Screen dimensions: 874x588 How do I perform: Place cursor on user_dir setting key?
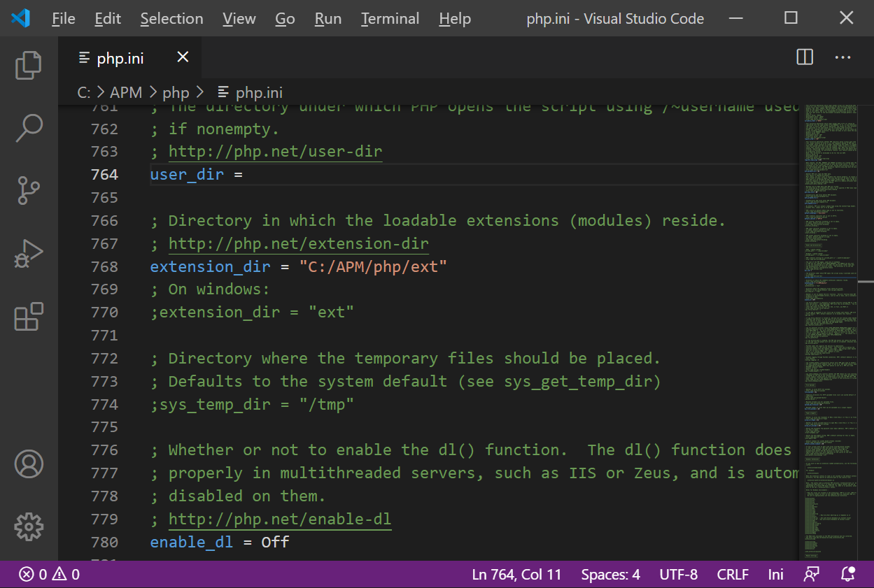pos(187,174)
